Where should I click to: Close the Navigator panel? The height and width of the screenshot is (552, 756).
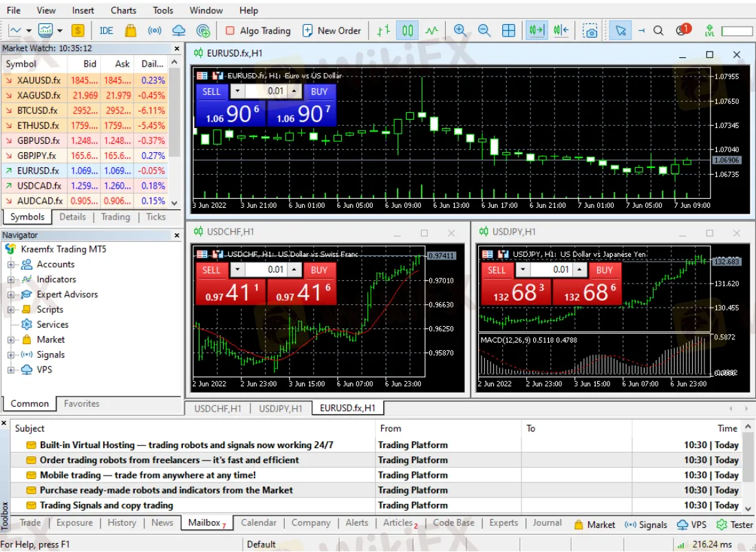tap(177, 235)
